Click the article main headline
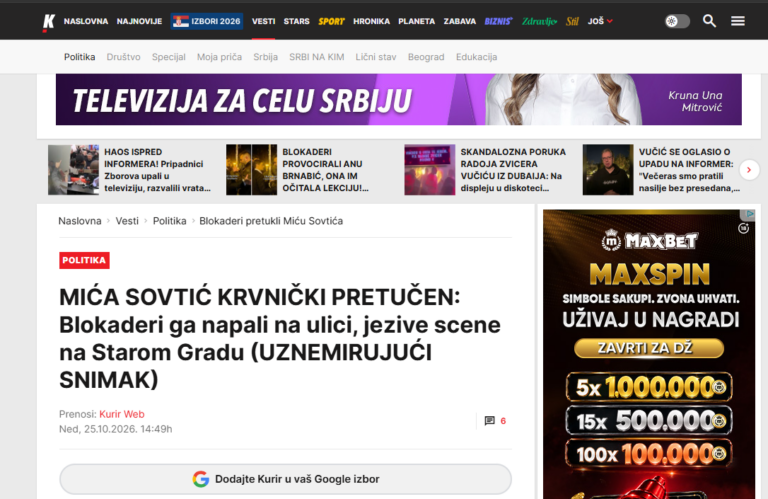The image size is (768, 499). (x=280, y=338)
